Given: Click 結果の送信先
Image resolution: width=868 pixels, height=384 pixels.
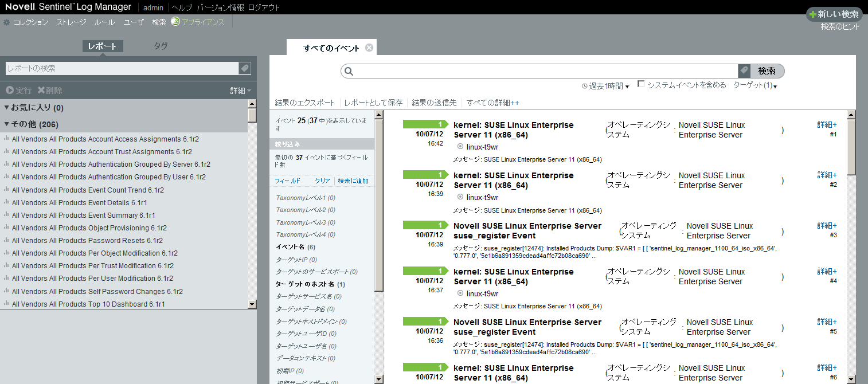Looking at the screenshot, I should coord(434,103).
